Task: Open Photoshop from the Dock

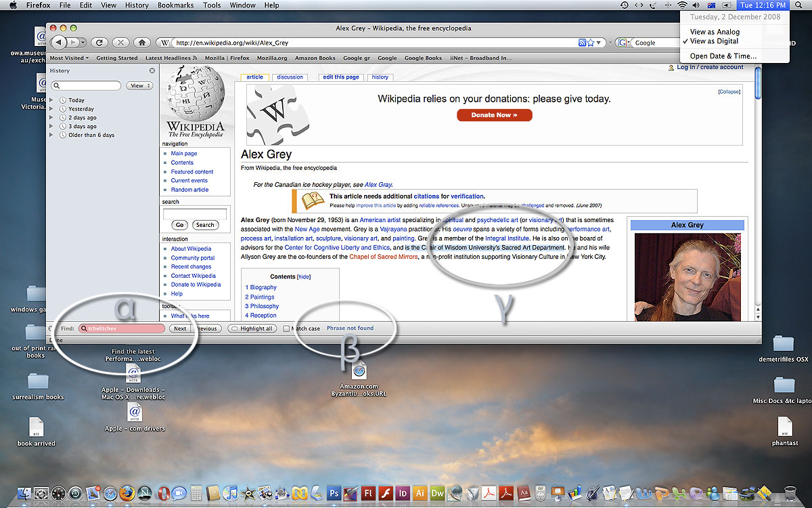Action: pos(333,492)
